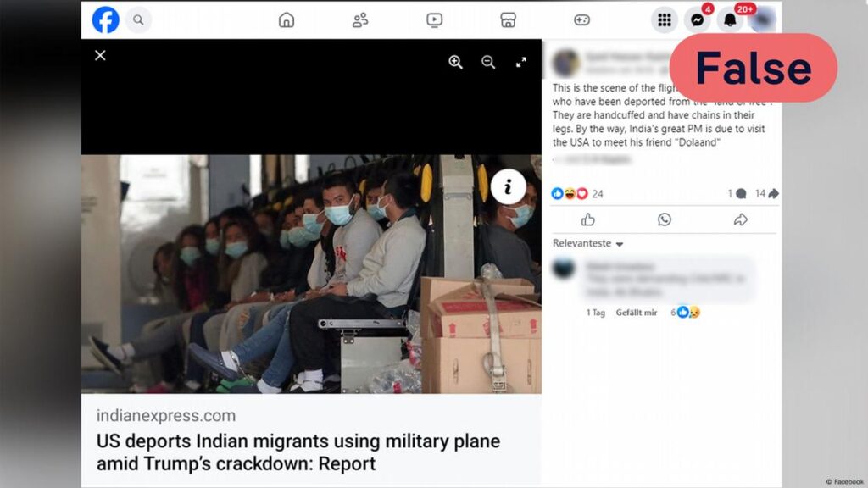
Task: Open the Gaming tab
Action: click(581, 20)
